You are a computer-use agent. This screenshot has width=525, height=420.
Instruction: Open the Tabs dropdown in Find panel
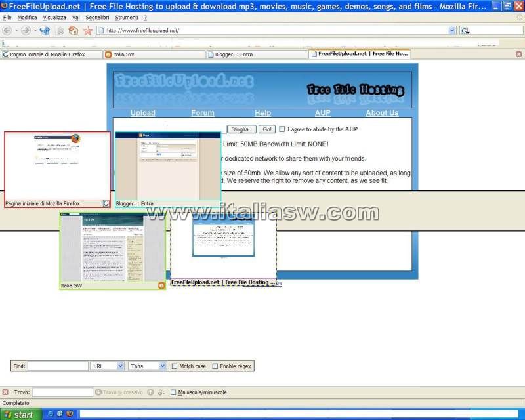[x=162, y=366]
